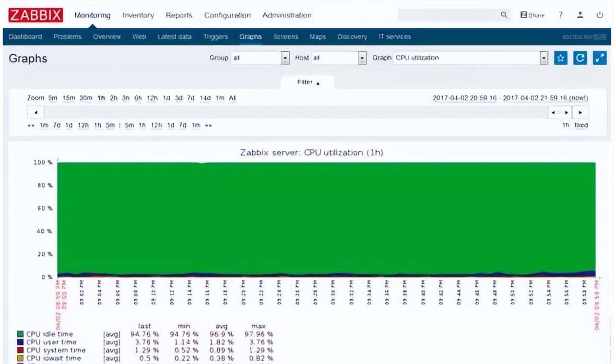
Task: Open the user profile icon
Action: point(580,15)
